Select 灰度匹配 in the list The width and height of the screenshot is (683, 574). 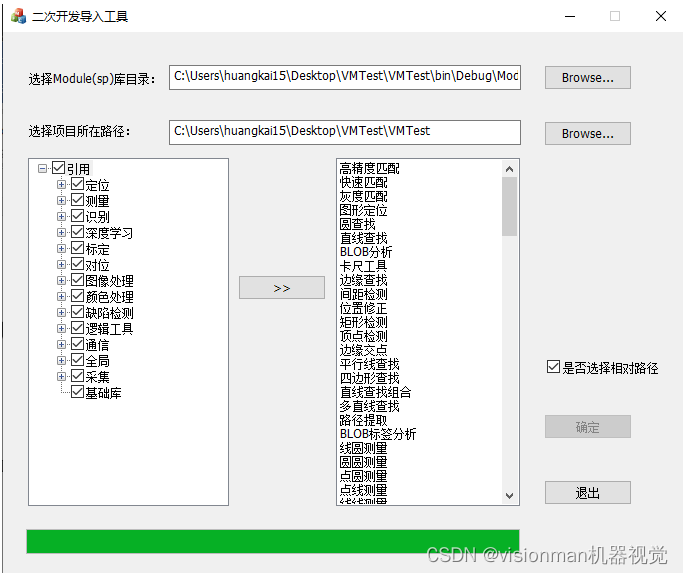363,196
